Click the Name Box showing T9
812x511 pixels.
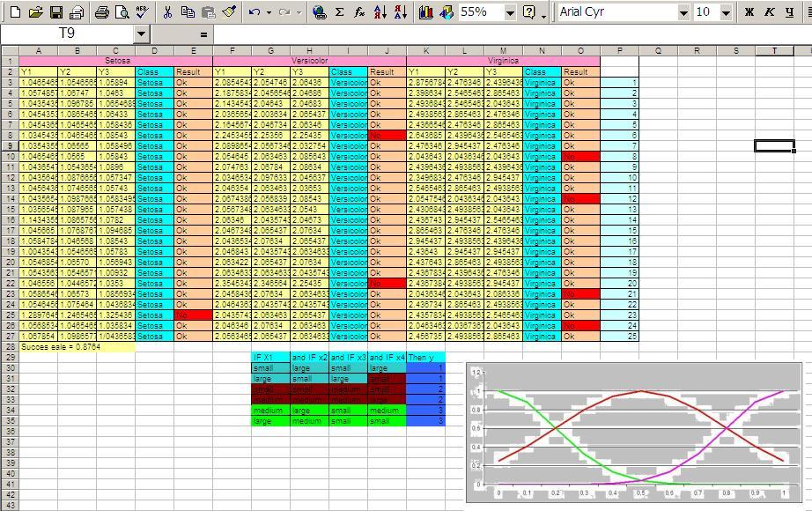click(x=67, y=33)
